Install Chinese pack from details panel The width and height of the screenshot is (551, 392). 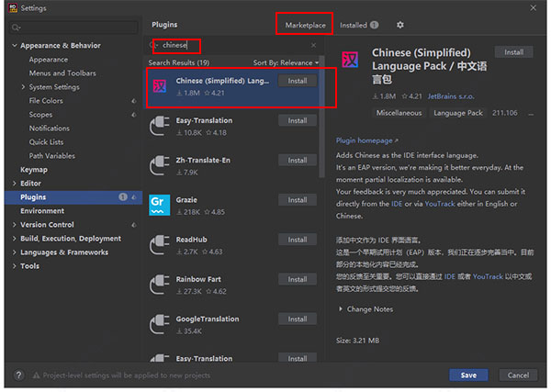coord(513,52)
